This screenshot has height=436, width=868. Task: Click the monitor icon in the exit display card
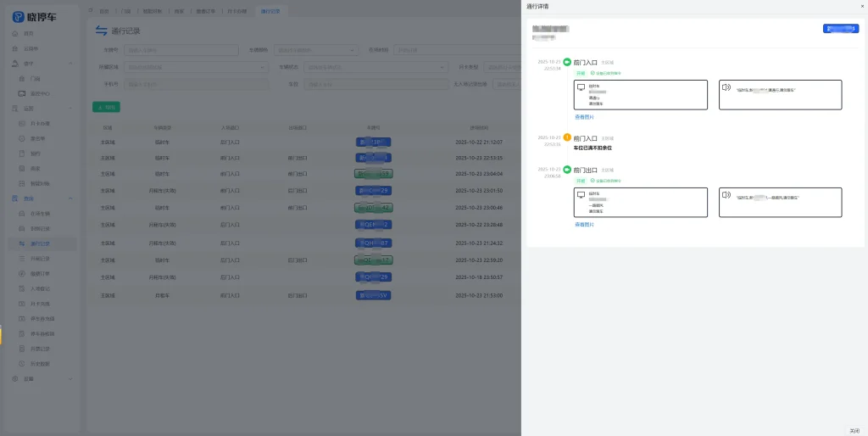[x=581, y=194]
